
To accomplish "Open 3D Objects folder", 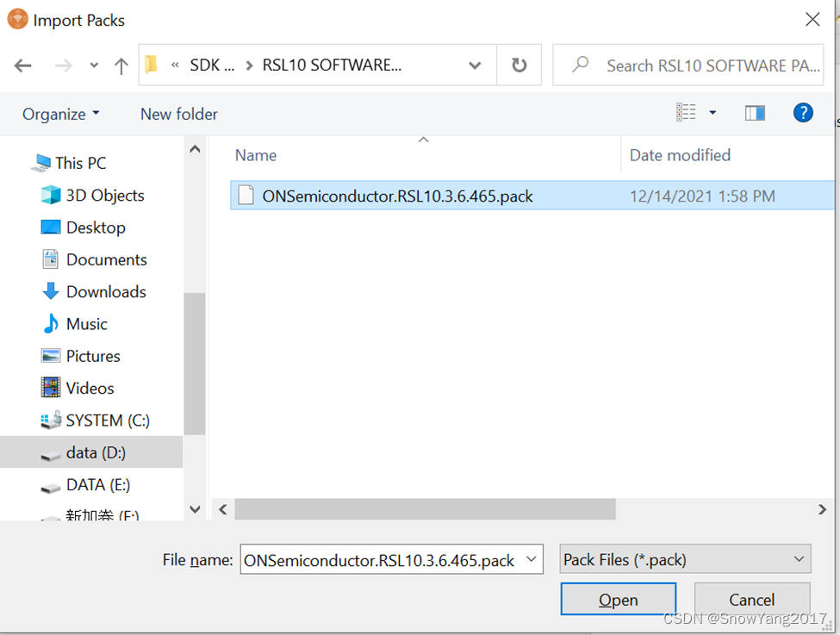I will tap(105, 195).
